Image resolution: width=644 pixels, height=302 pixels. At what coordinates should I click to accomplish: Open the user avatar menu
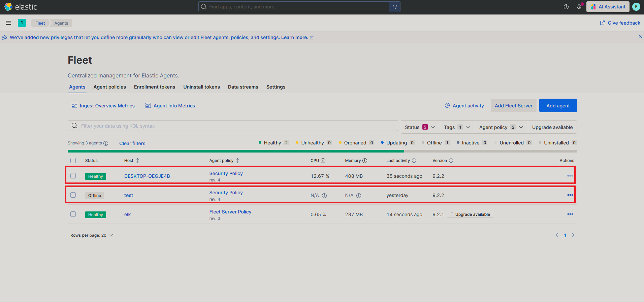tap(636, 7)
